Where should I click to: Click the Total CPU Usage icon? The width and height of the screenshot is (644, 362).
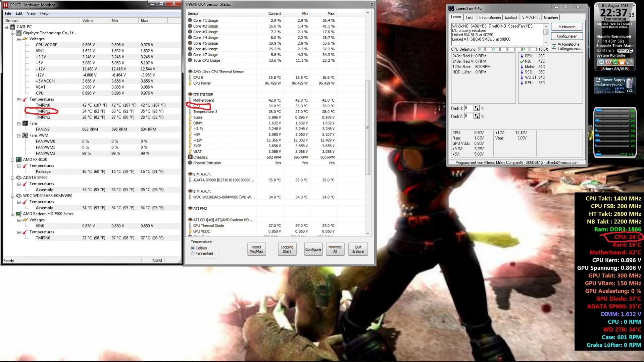pos(190,60)
